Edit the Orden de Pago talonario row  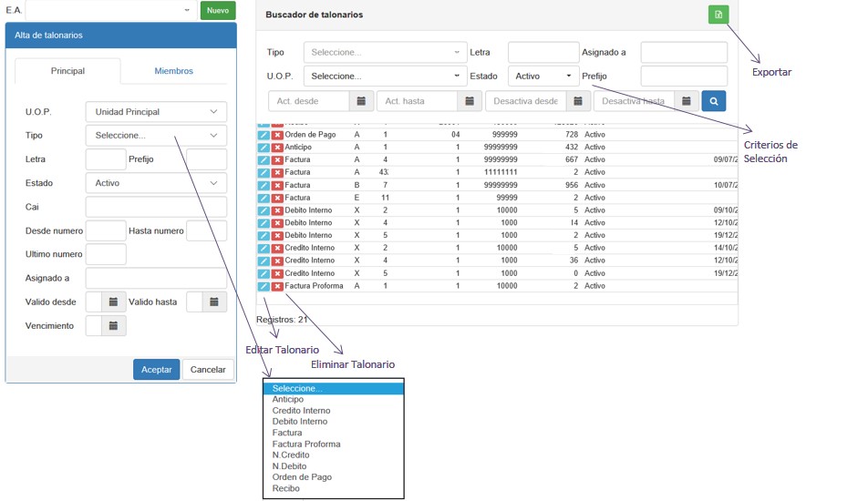[x=263, y=135]
